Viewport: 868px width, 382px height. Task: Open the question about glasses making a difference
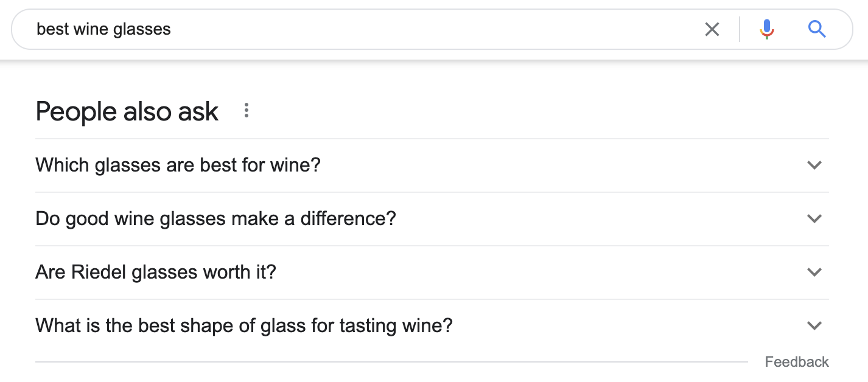coord(214,218)
